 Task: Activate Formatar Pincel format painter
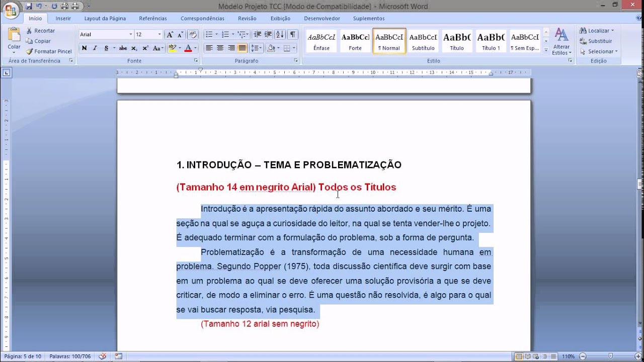coord(49,51)
